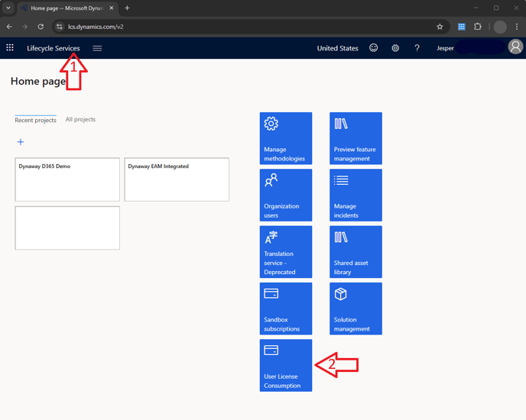
Task: Click the Chrome profile circle
Action: (500, 27)
